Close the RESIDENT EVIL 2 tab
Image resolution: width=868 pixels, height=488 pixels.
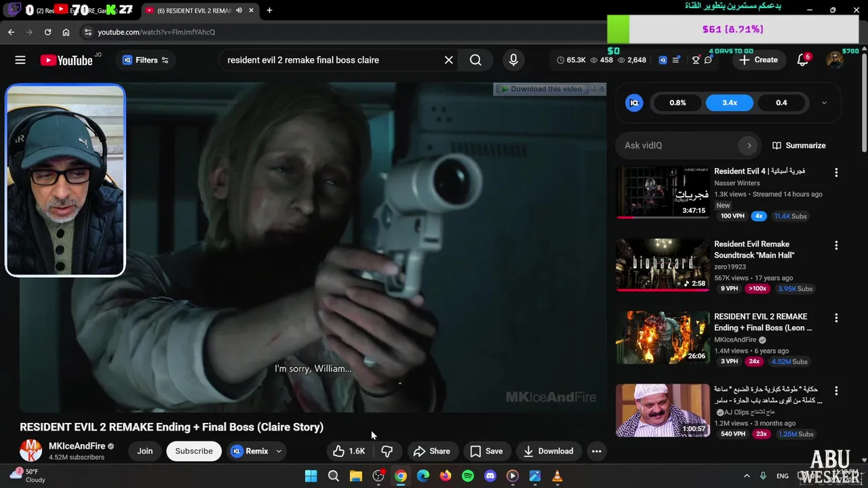(x=252, y=10)
